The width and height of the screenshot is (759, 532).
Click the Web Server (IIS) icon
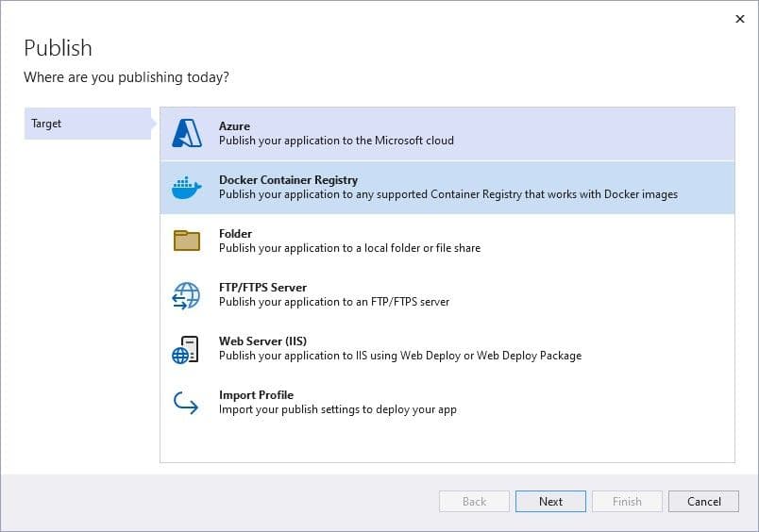tap(186, 349)
